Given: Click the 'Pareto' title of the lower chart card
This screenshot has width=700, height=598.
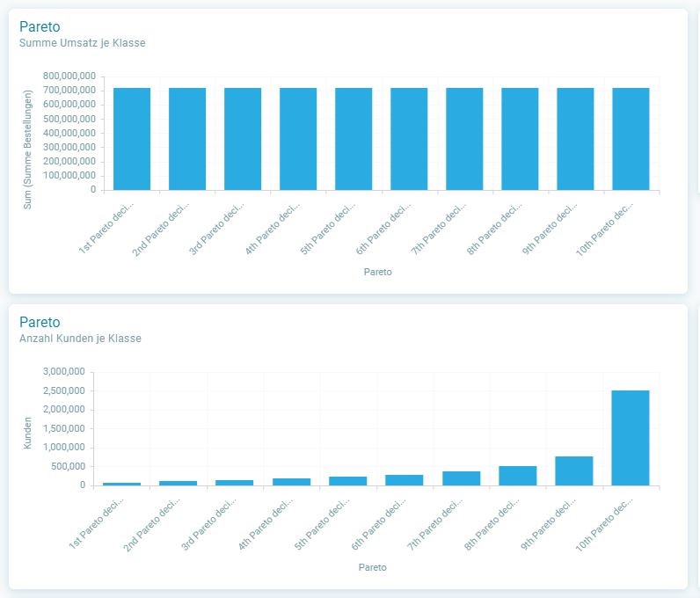Looking at the screenshot, I should click(40, 322).
